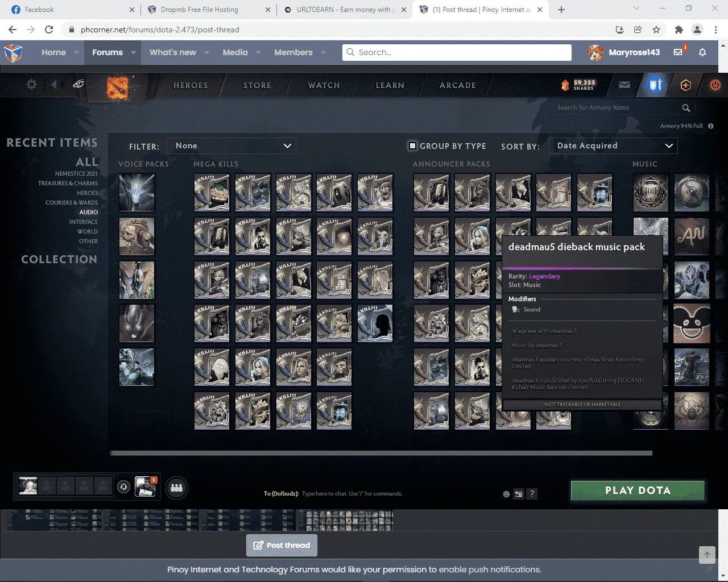The image size is (728, 582).
Task: Expand the Members menu arrow
Action: tap(324, 52)
